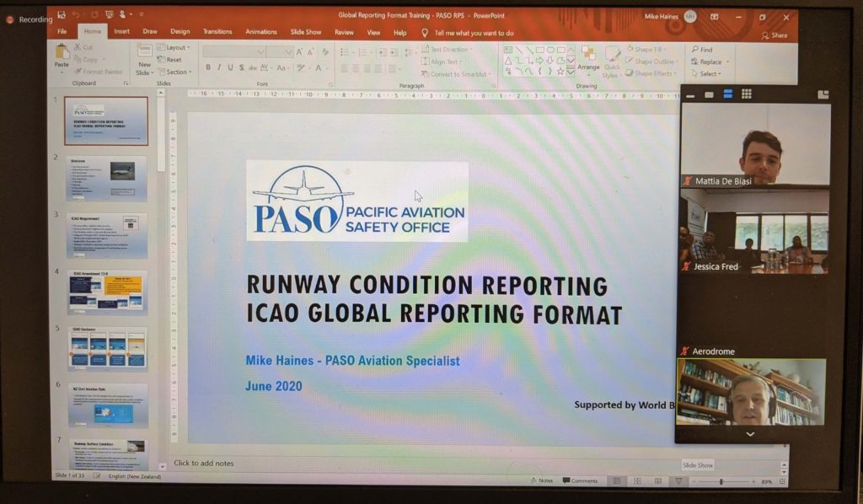Apply Bold formatting
The height and width of the screenshot is (504, 863).
pos(208,67)
